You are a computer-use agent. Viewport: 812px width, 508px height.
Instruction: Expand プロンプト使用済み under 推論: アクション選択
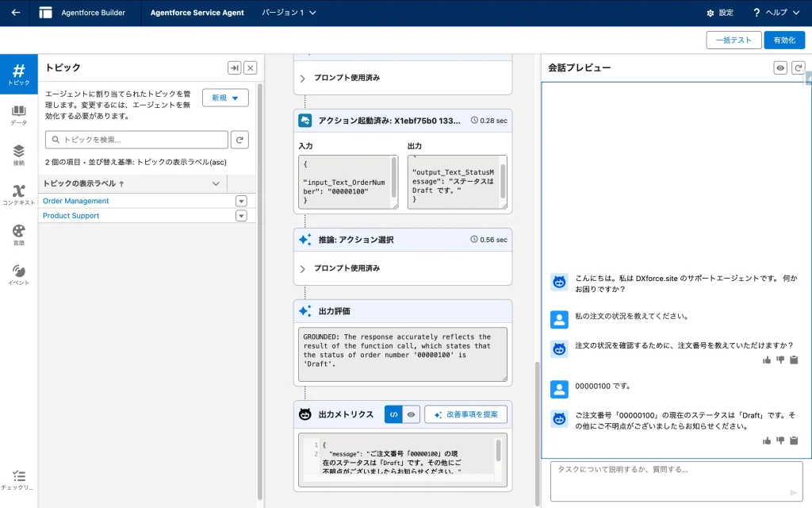coord(303,269)
